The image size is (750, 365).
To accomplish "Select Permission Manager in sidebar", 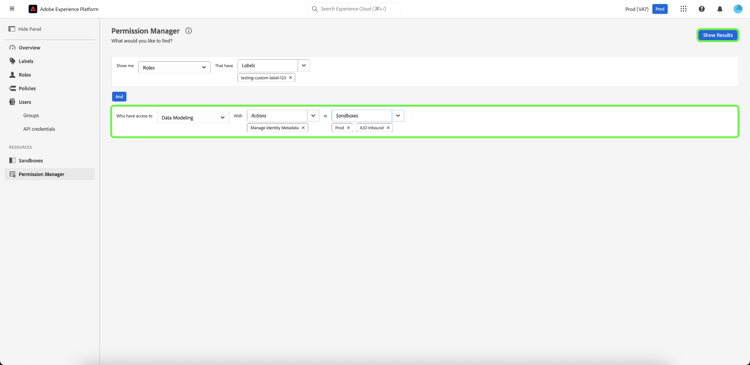I will coord(50,174).
